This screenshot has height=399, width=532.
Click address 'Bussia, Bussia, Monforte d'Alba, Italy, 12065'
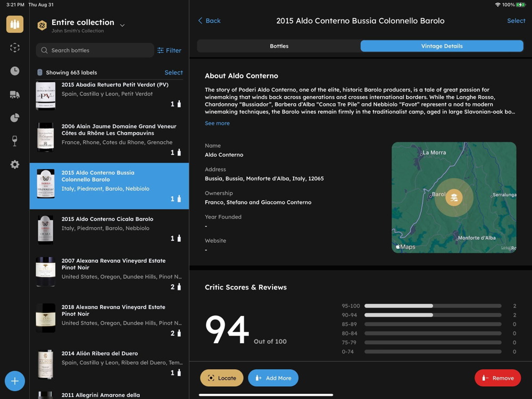[264, 178]
